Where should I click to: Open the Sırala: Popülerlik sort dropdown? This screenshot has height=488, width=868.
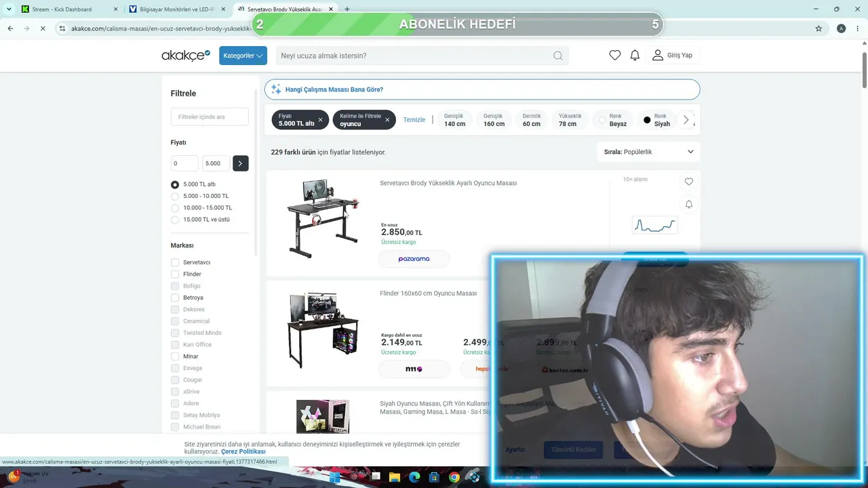(648, 152)
